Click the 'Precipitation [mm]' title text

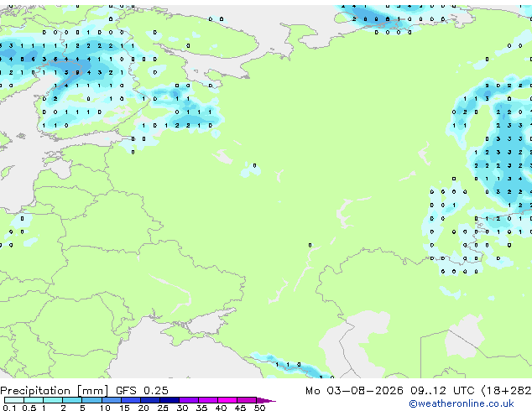[x=55, y=391]
